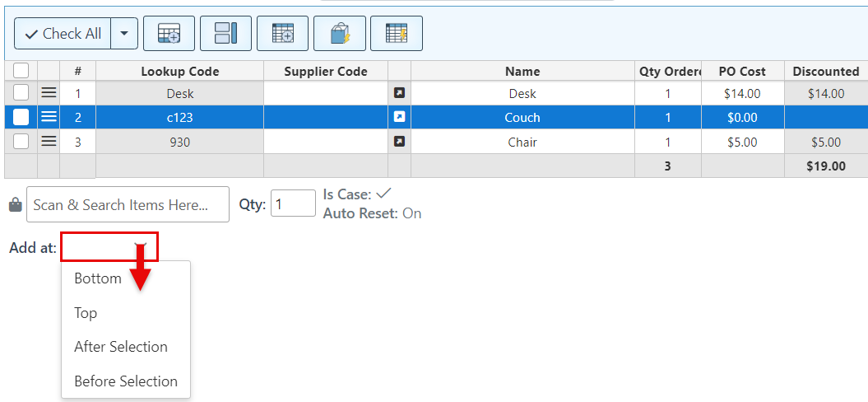Choose Top from the Add at list

point(86,313)
